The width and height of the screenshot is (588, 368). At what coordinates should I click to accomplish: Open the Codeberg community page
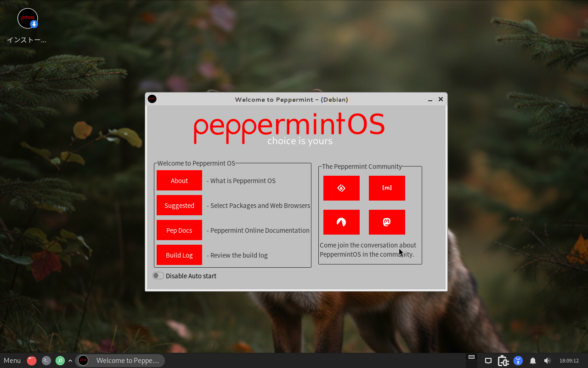341,222
